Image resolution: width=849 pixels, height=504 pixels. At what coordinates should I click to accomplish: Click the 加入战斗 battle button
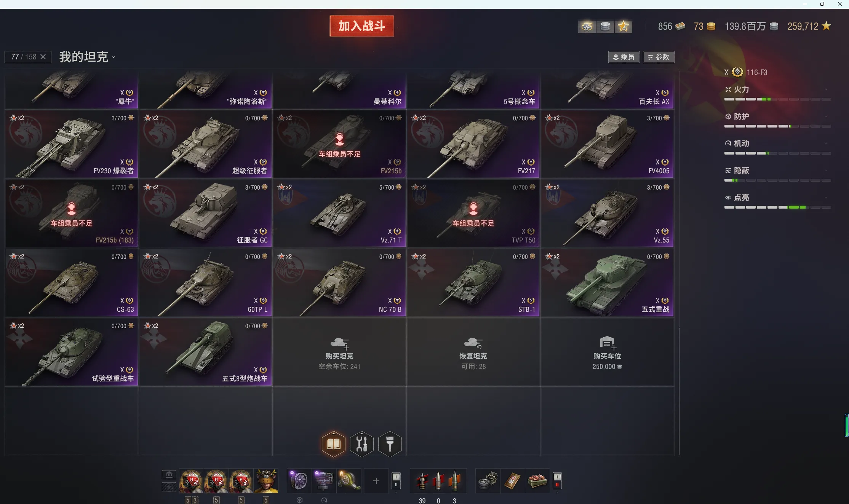click(362, 26)
